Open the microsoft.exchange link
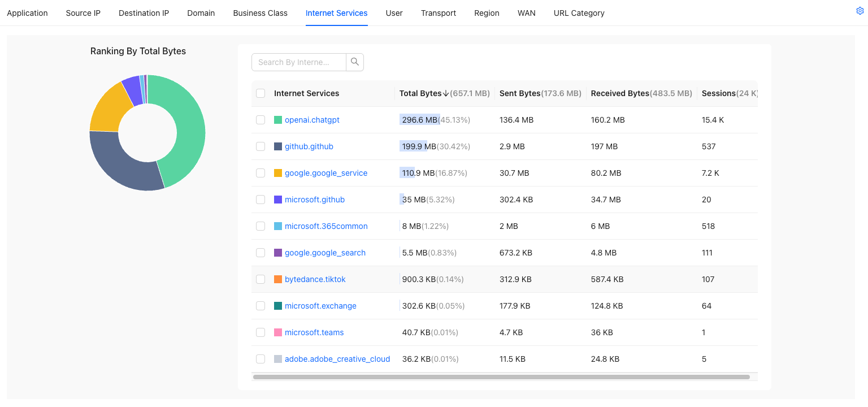 tap(320, 306)
